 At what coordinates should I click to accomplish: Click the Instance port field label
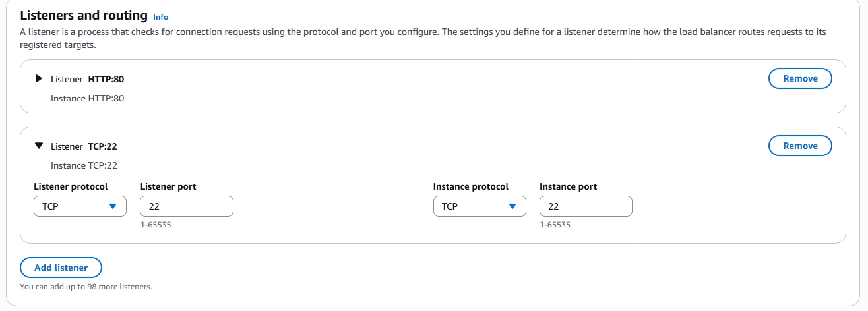click(568, 186)
